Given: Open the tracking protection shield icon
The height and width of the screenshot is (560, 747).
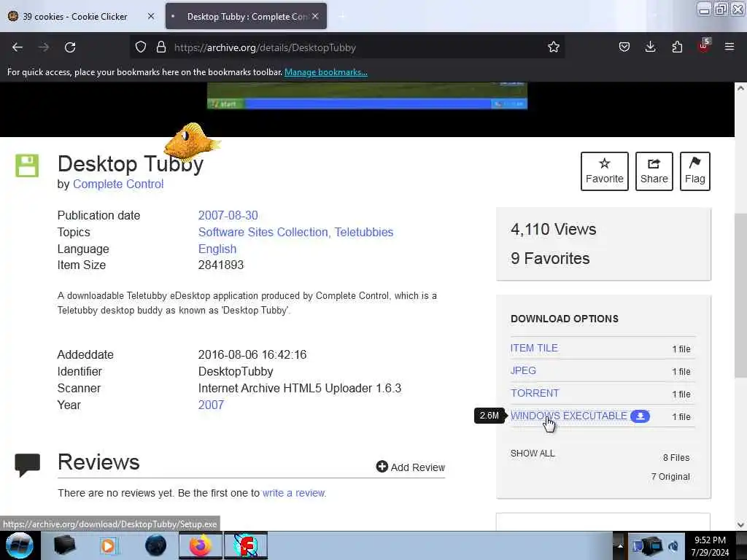Looking at the screenshot, I should pos(141,47).
